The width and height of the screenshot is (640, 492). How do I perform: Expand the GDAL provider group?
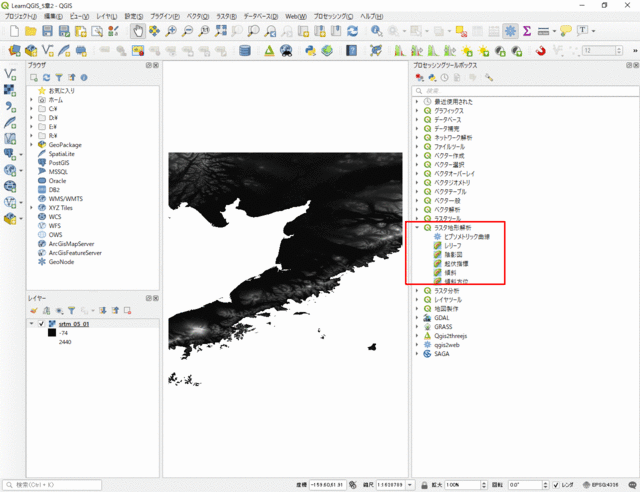(417, 318)
